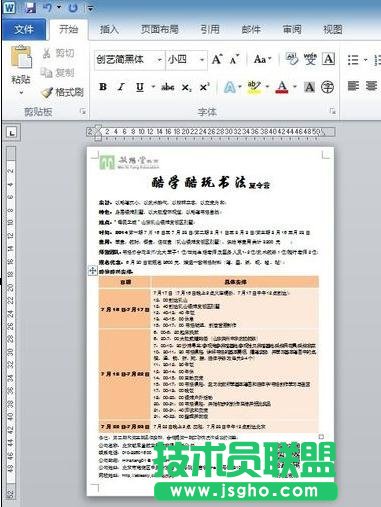This screenshot has height=507, width=381.
Task: Toggle character shading
Action: pyautogui.click(x=310, y=87)
